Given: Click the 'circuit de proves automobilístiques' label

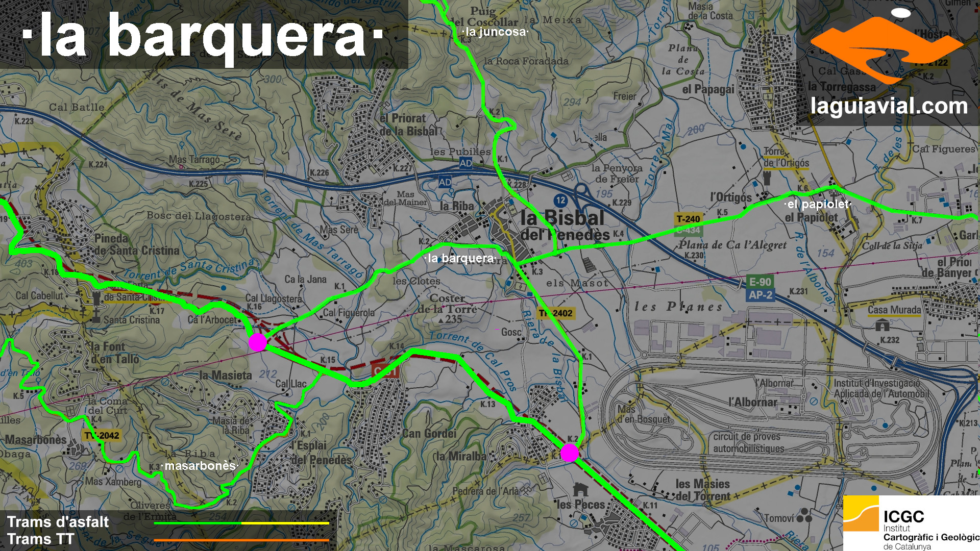Looking at the screenshot, I should pyautogui.click(x=748, y=443).
